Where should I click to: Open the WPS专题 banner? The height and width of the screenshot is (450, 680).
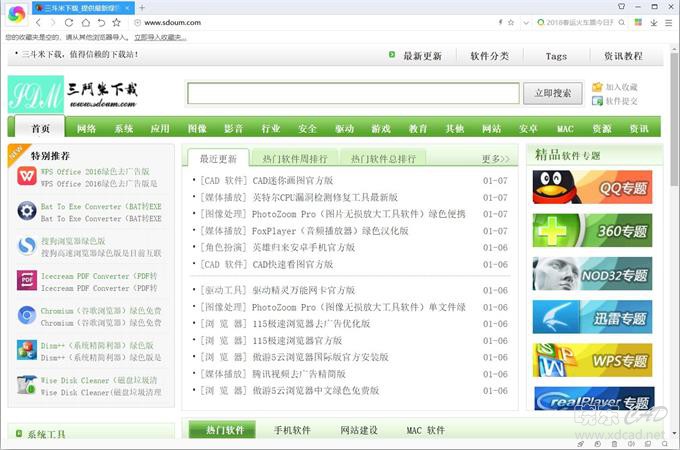[x=592, y=360]
